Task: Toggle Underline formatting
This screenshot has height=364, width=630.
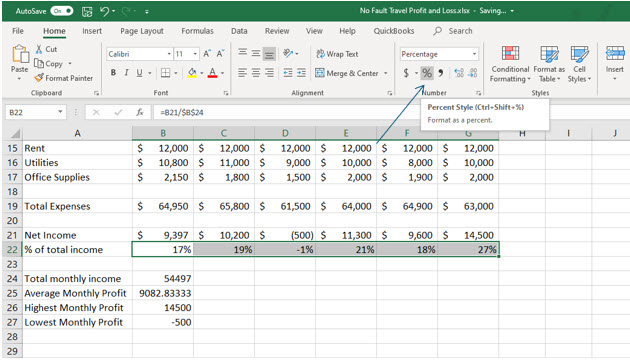Action: pos(139,73)
